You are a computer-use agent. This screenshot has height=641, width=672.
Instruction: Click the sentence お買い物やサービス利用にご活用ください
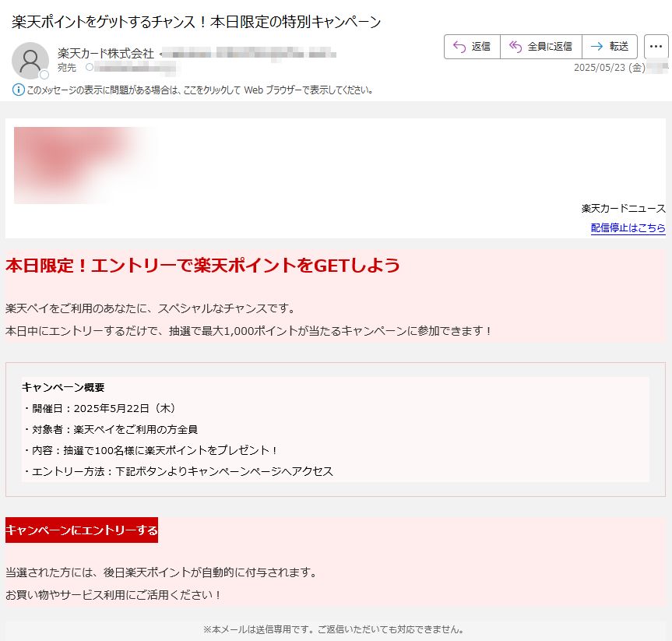(x=114, y=595)
